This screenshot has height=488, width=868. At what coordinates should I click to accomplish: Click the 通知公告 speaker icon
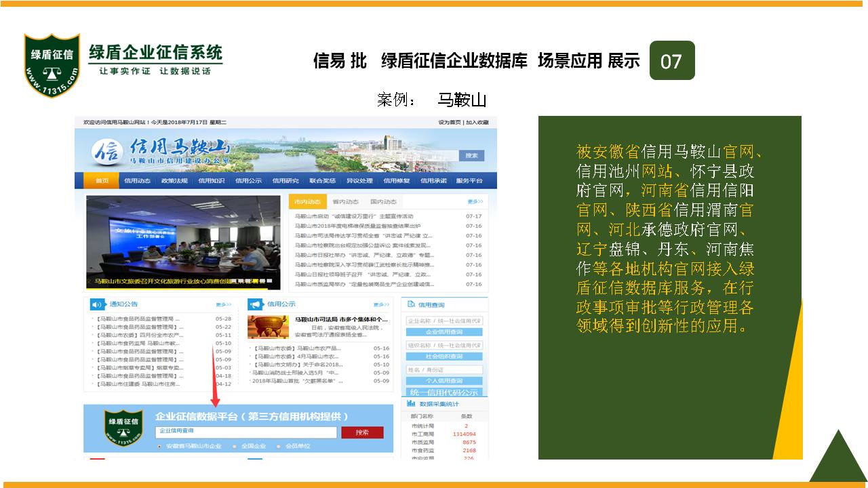coord(98,304)
